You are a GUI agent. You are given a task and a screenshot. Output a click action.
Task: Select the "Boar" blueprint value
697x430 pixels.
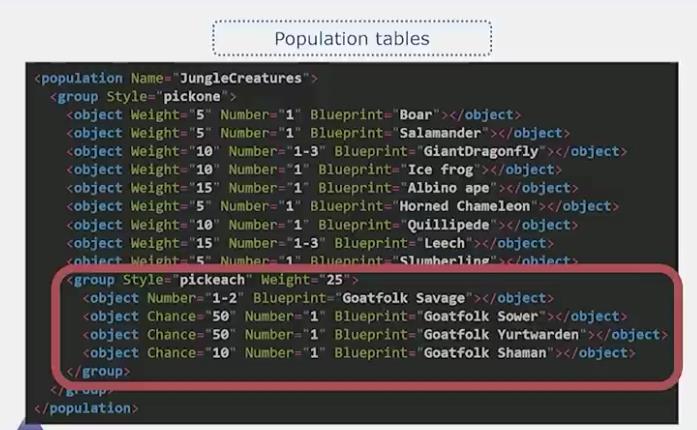[418, 115]
